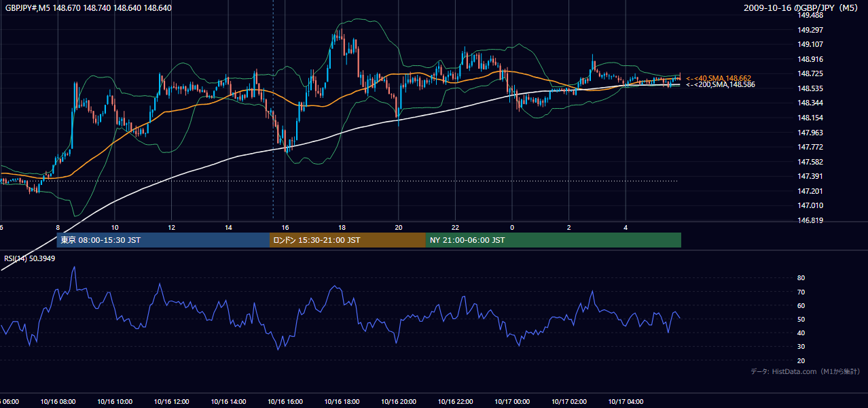Click RSI axis level 30
This screenshot has width=868, height=408.
tap(801, 347)
